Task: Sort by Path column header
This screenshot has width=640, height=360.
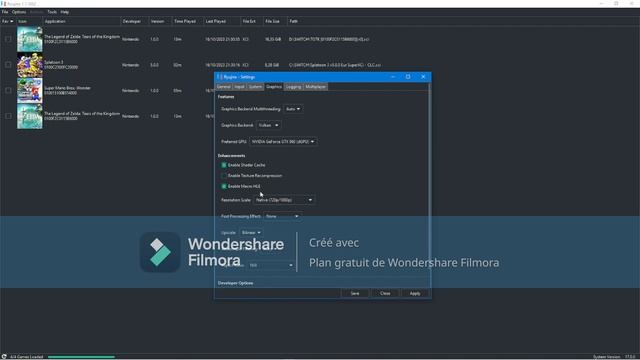Action: (x=293, y=21)
